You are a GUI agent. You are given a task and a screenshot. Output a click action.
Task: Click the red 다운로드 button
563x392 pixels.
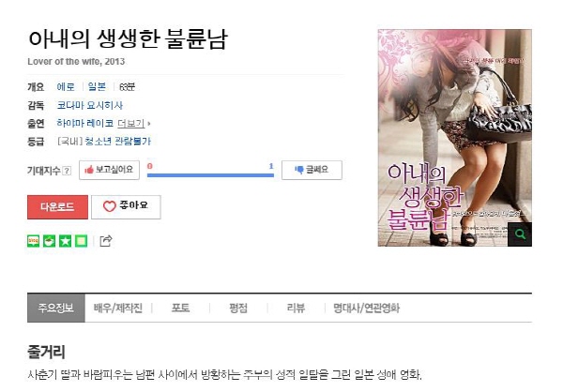point(57,207)
